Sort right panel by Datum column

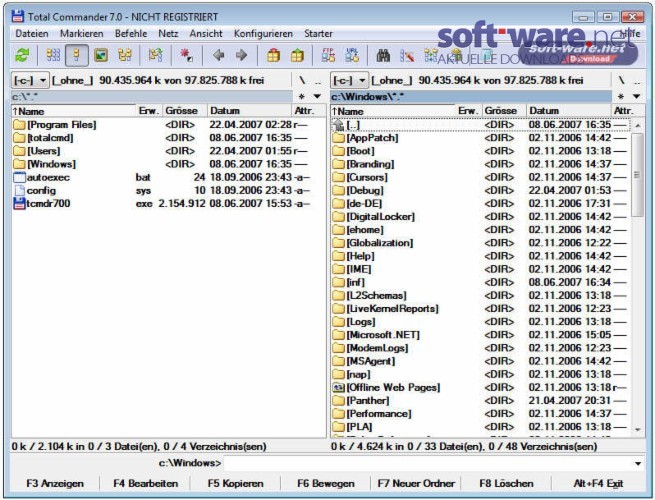tap(568, 111)
